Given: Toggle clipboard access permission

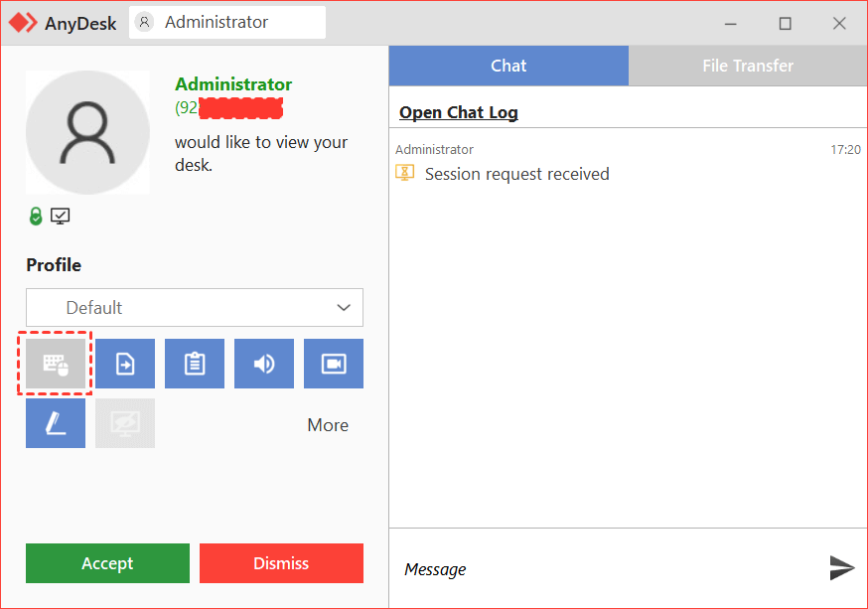Looking at the screenshot, I should tap(195, 364).
